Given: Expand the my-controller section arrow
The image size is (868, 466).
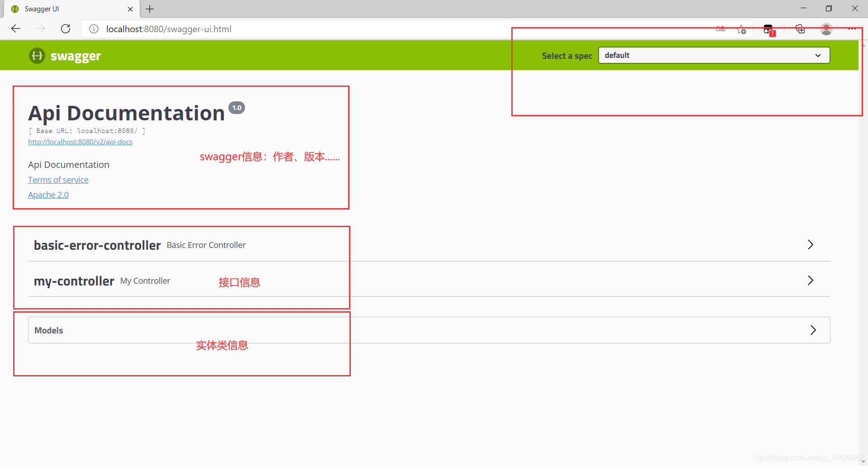Looking at the screenshot, I should pos(811,281).
